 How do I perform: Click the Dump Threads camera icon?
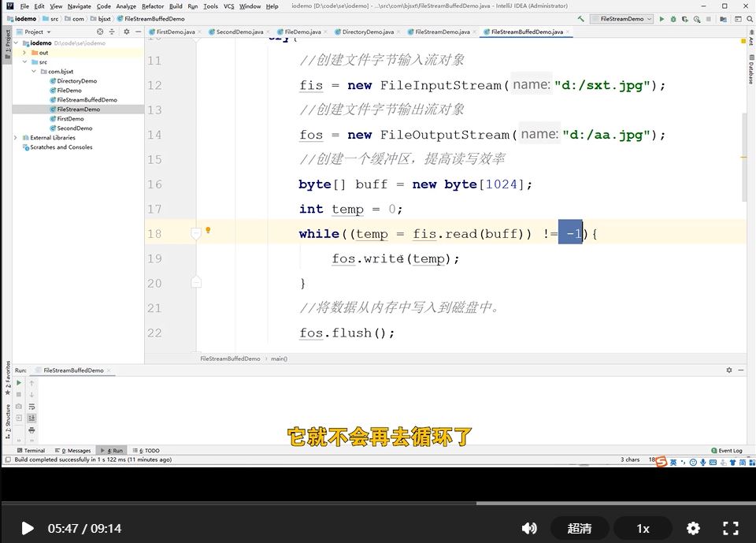pyautogui.click(x=19, y=406)
